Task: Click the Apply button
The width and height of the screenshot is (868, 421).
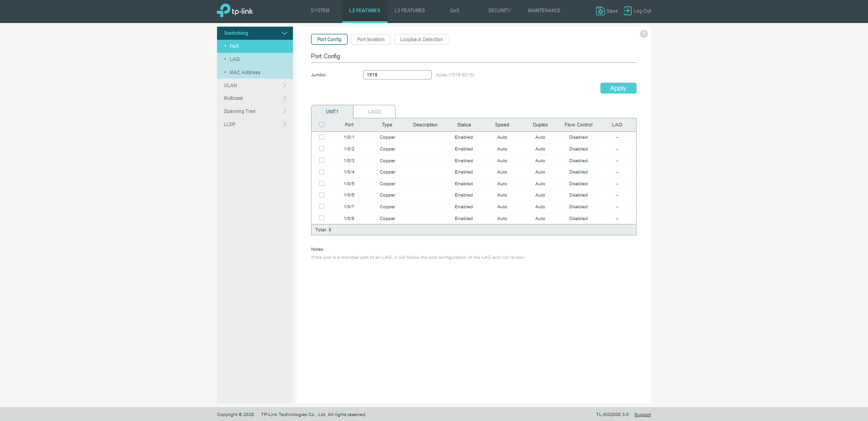Action: pos(618,88)
